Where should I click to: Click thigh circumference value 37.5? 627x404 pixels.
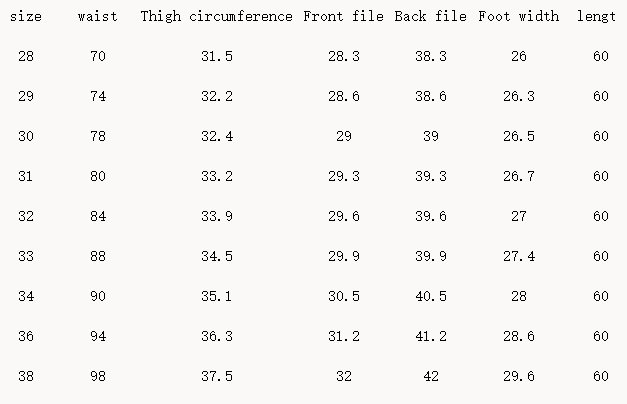(x=217, y=377)
